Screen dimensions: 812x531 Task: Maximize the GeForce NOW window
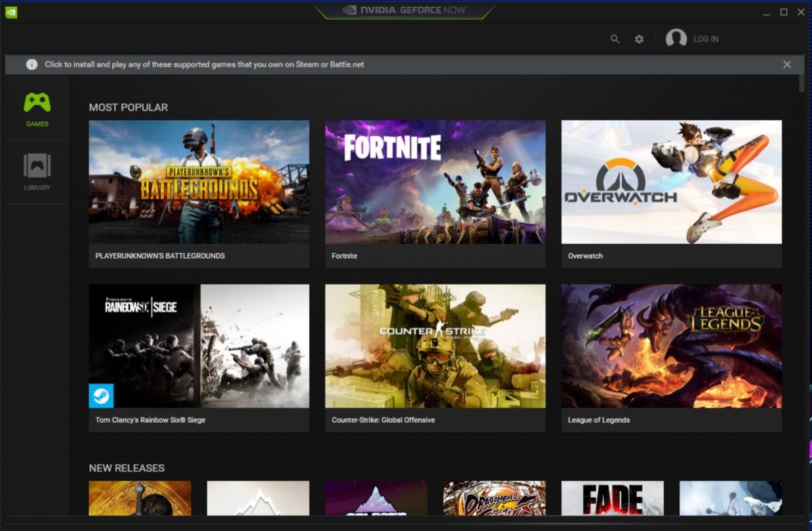pos(784,12)
